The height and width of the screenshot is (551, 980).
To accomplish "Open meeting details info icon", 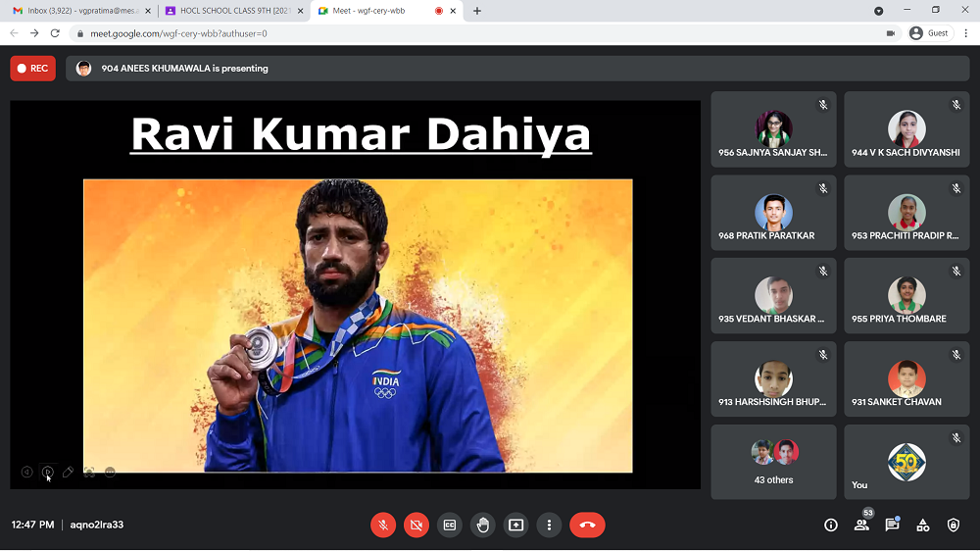I will tap(831, 525).
